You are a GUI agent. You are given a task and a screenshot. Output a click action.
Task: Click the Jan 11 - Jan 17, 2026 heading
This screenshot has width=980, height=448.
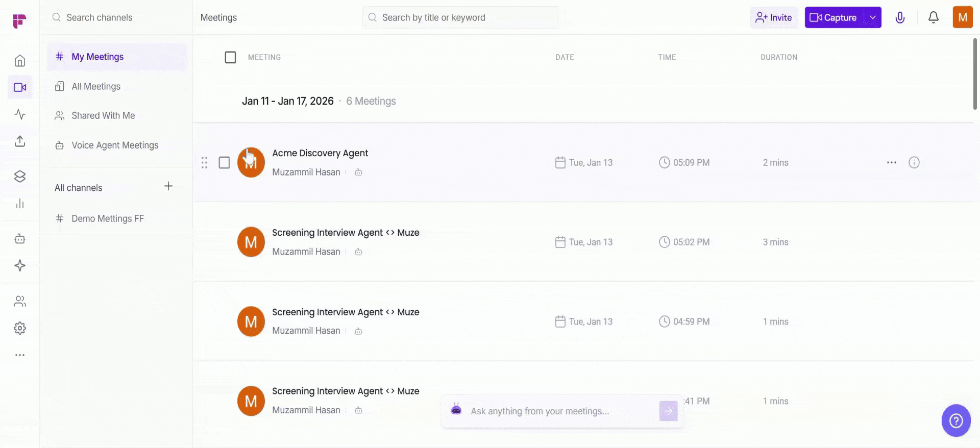[288, 101]
